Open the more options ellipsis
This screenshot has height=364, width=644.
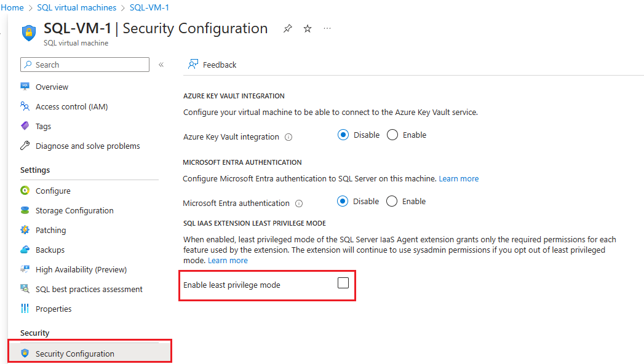click(327, 29)
